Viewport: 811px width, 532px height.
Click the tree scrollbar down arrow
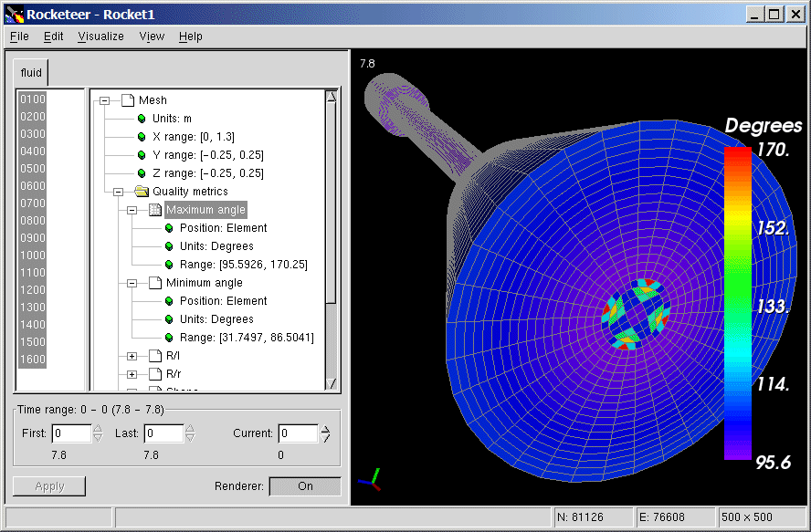coord(332,383)
